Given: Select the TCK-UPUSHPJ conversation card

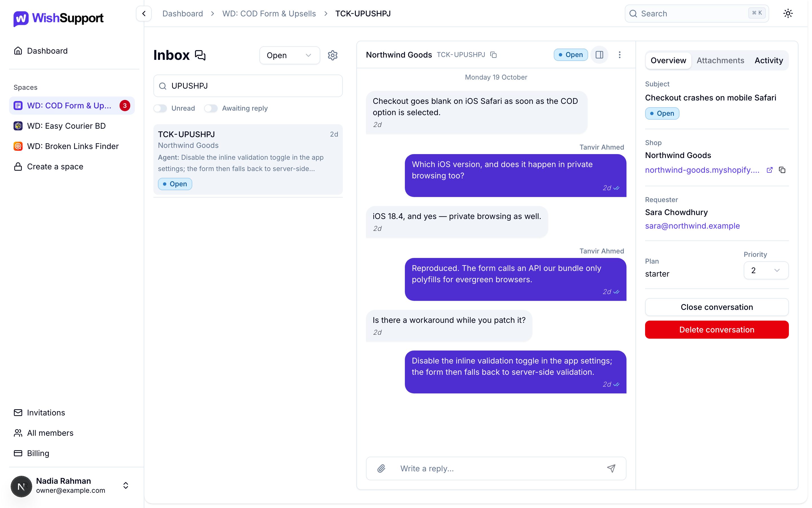Looking at the screenshot, I should tap(248, 159).
